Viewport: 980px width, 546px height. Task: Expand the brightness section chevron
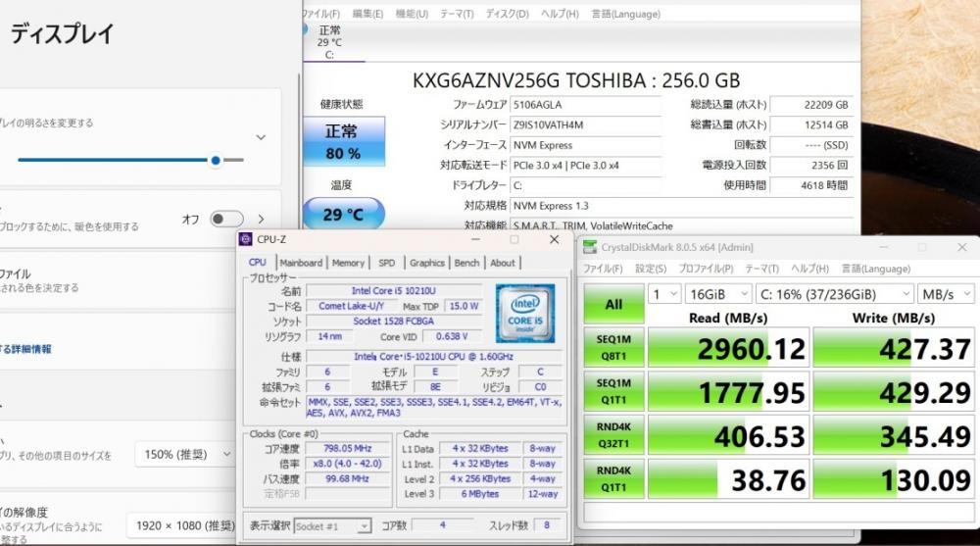(262, 137)
